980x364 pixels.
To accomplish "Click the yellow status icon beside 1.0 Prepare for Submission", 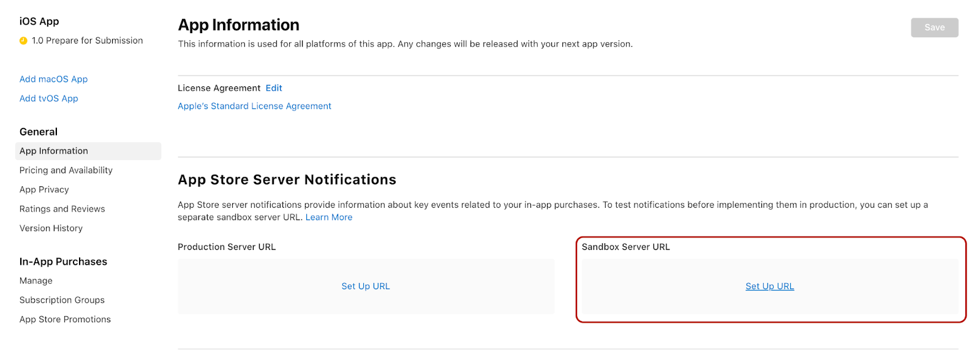I will click(x=23, y=40).
